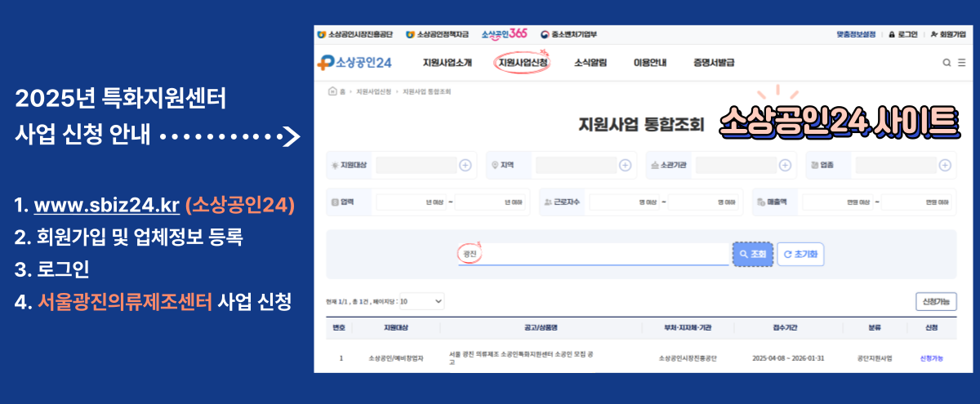
Task: Open 지원사업소개 menu
Action: 447,62
